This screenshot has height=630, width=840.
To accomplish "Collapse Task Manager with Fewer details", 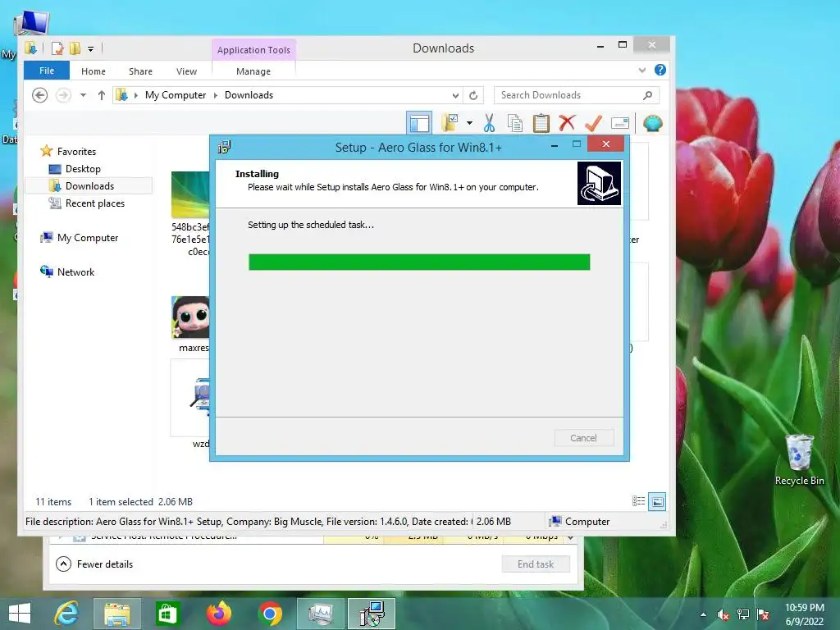I will tap(94, 564).
